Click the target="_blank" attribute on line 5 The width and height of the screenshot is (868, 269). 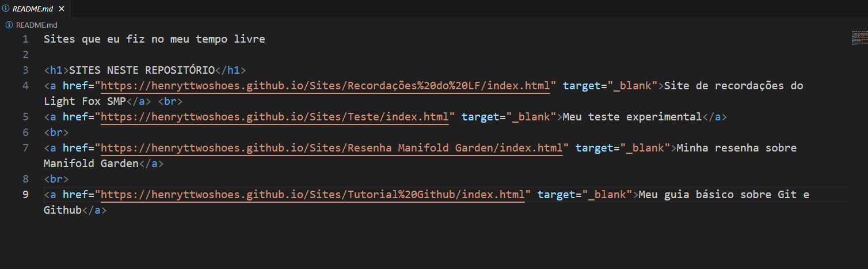tap(509, 117)
